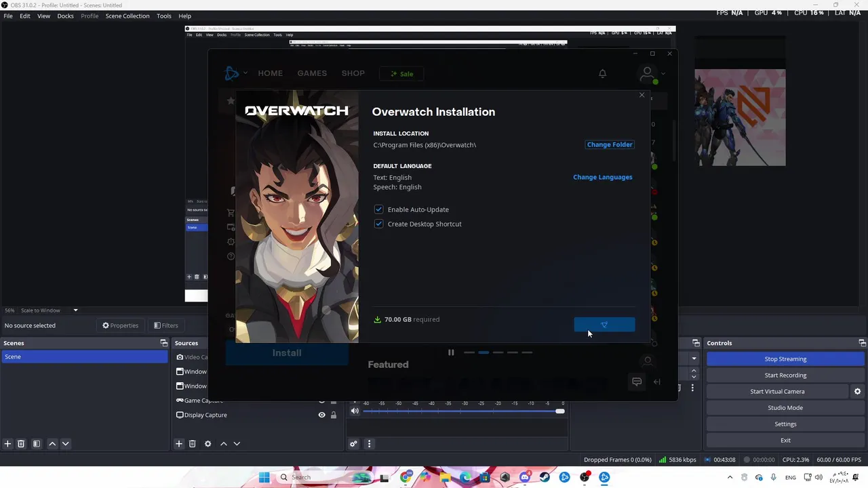Go to the HOME tab in Battle.net

click(x=270, y=73)
